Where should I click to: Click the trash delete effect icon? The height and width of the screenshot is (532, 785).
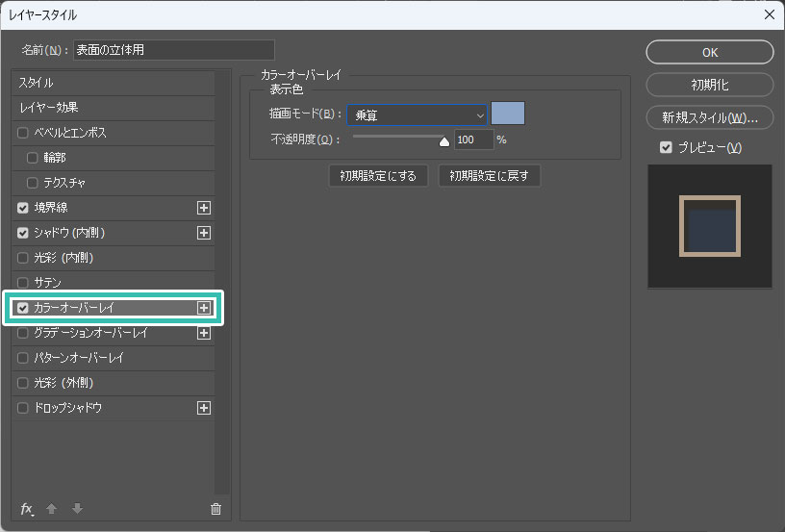215,509
